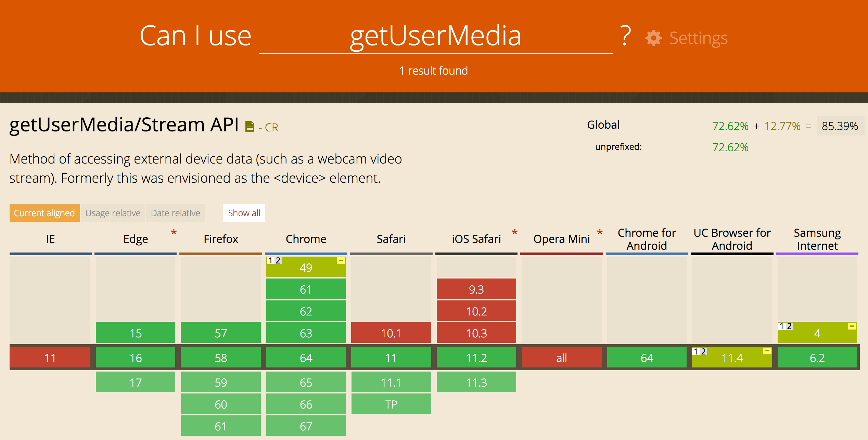Click the minus flag on UC Browser 11.4

click(767, 351)
